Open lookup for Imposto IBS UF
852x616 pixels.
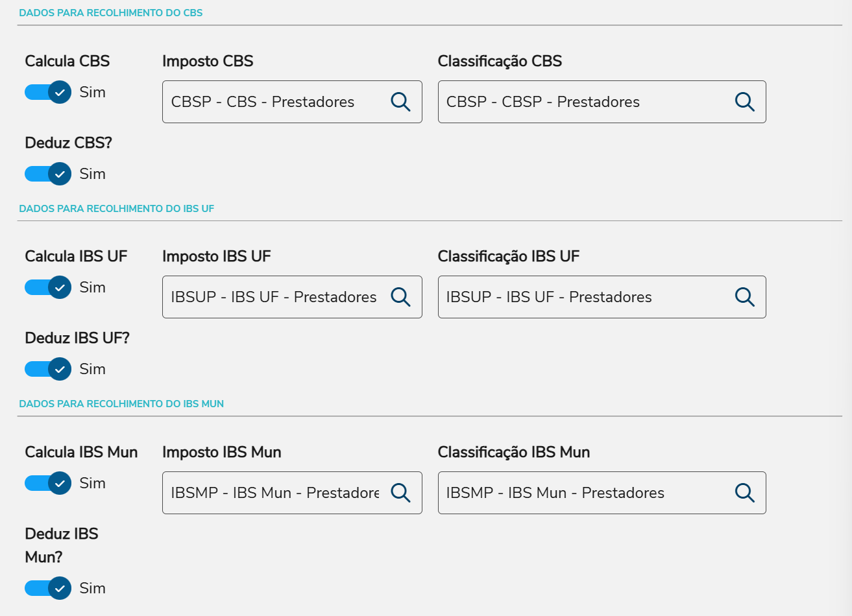[x=400, y=297]
